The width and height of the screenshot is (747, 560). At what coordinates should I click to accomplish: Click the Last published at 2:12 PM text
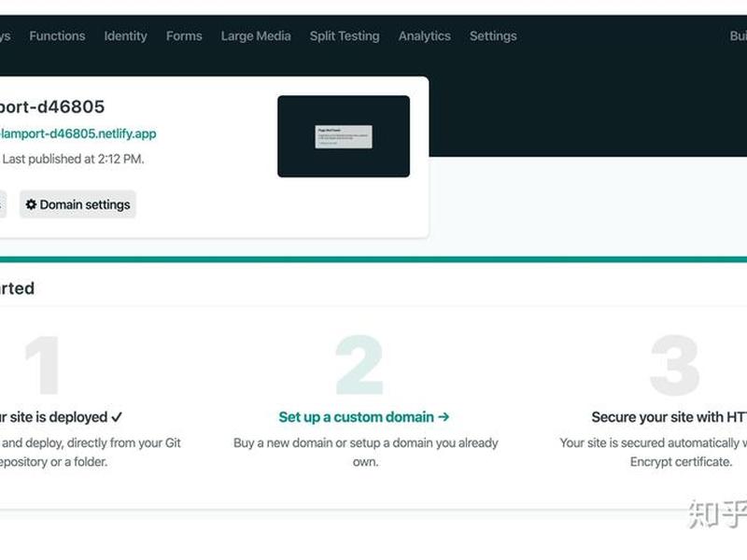pos(73,159)
